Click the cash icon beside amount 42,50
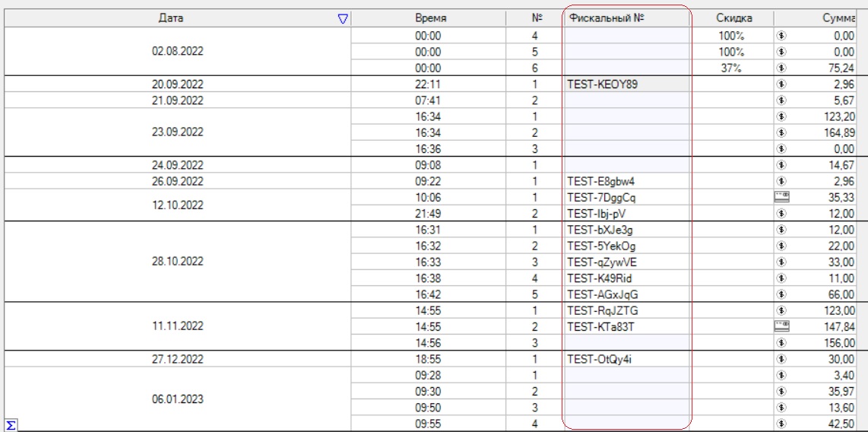868x432 pixels. pos(780,422)
